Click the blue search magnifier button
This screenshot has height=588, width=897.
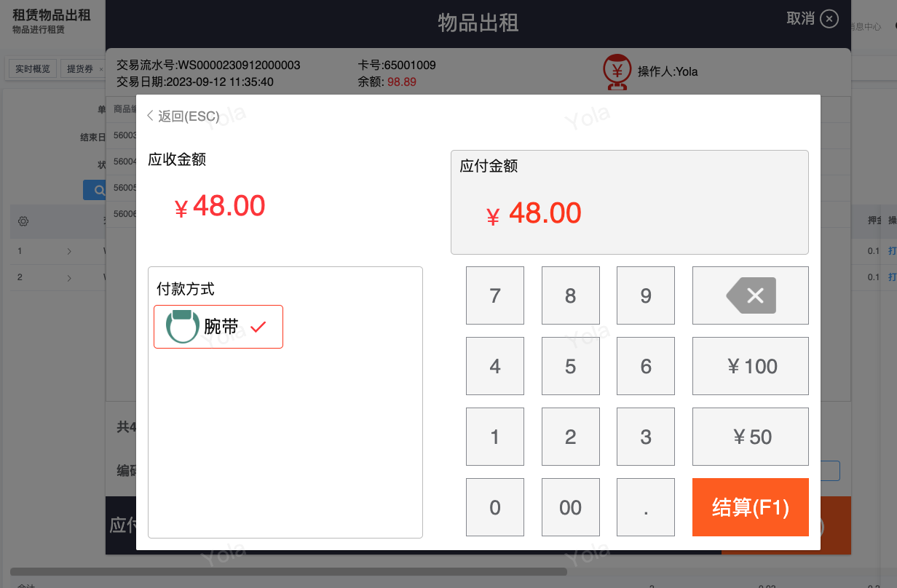[x=95, y=191]
